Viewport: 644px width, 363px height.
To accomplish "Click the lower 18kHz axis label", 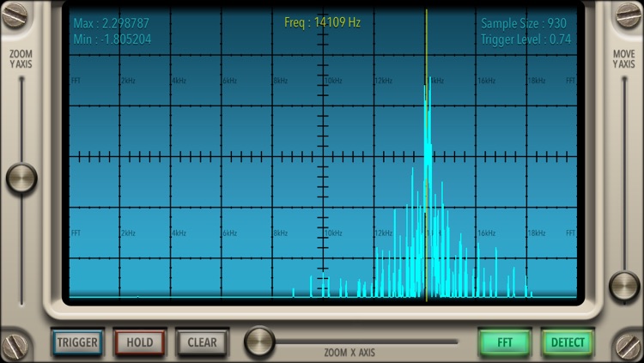I will pos(537,233).
